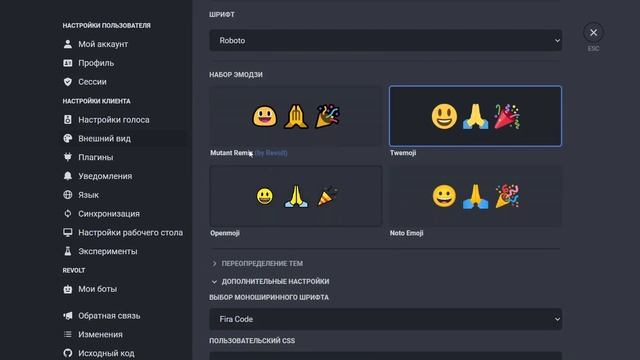Viewport: 640px width, 360px height.
Task: Click the GitHub icon beside Исходный код
Action: [68, 353]
